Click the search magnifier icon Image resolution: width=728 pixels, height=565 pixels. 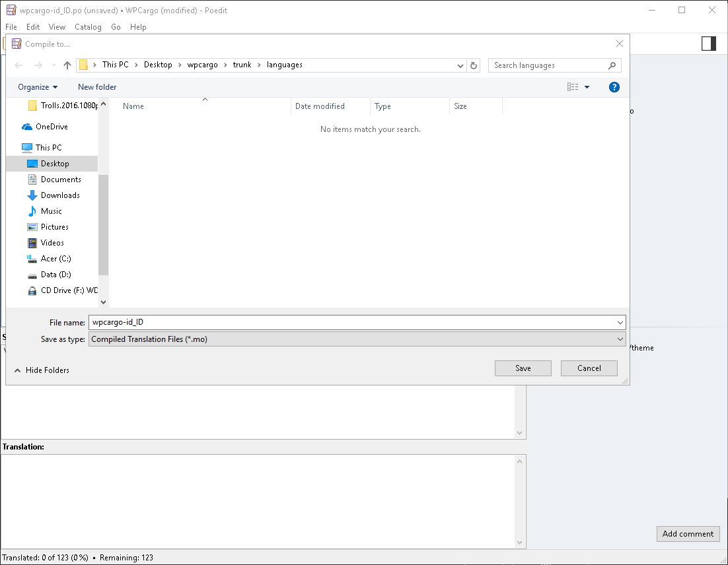[x=612, y=65]
